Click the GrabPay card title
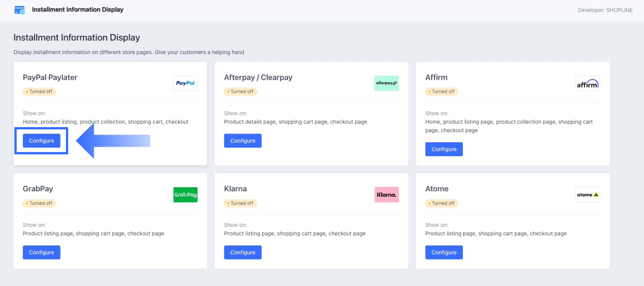The image size is (644, 286). tap(38, 189)
